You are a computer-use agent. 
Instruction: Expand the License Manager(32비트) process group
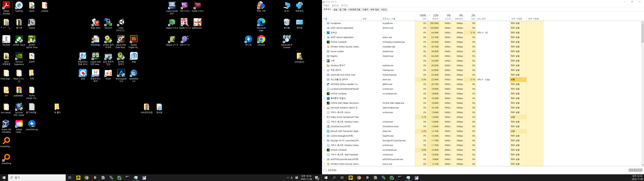324,136
